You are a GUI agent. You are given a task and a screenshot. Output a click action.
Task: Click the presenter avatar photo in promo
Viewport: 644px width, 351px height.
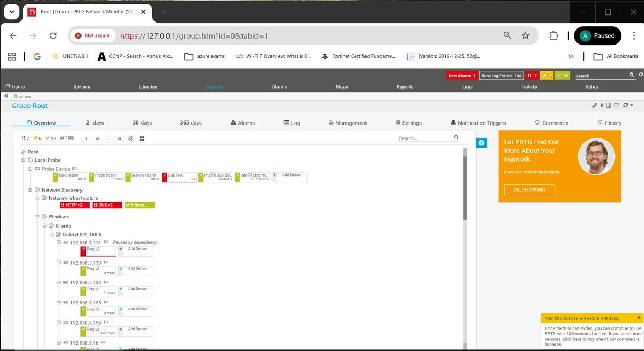(x=596, y=156)
